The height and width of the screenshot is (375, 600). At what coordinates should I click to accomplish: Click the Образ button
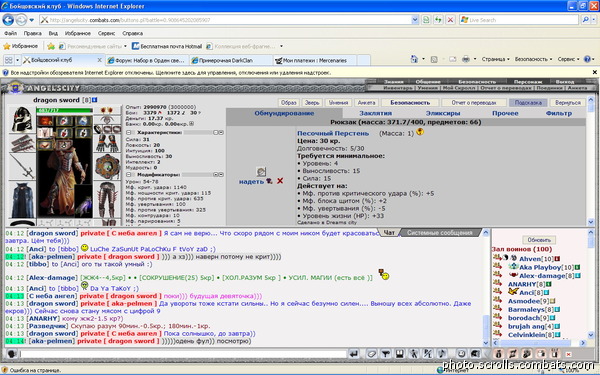pyautogui.click(x=289, y=103)
